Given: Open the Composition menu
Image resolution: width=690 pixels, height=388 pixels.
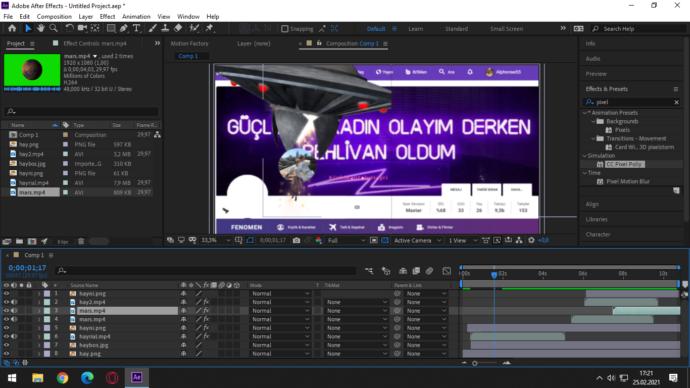Looking at the screenshot, I should [x=54, y=17].
